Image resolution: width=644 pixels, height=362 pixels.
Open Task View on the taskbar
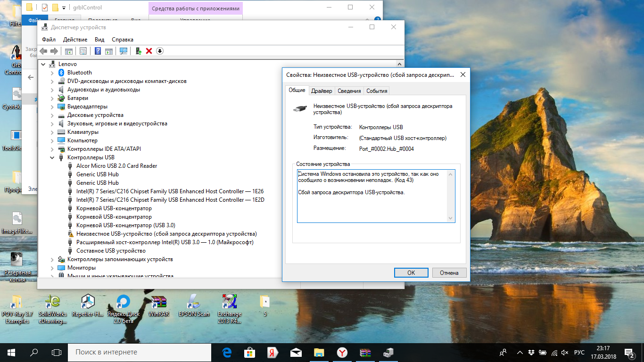tap(57, 352)
